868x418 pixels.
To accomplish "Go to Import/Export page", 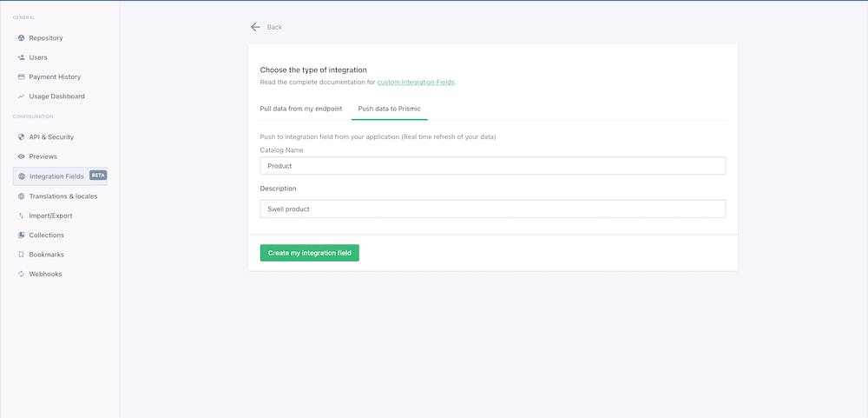I will coord(51,216).
